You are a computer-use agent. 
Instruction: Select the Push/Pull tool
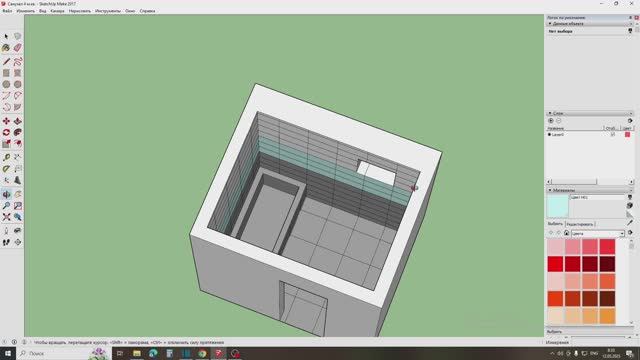(x=18, y=121)
